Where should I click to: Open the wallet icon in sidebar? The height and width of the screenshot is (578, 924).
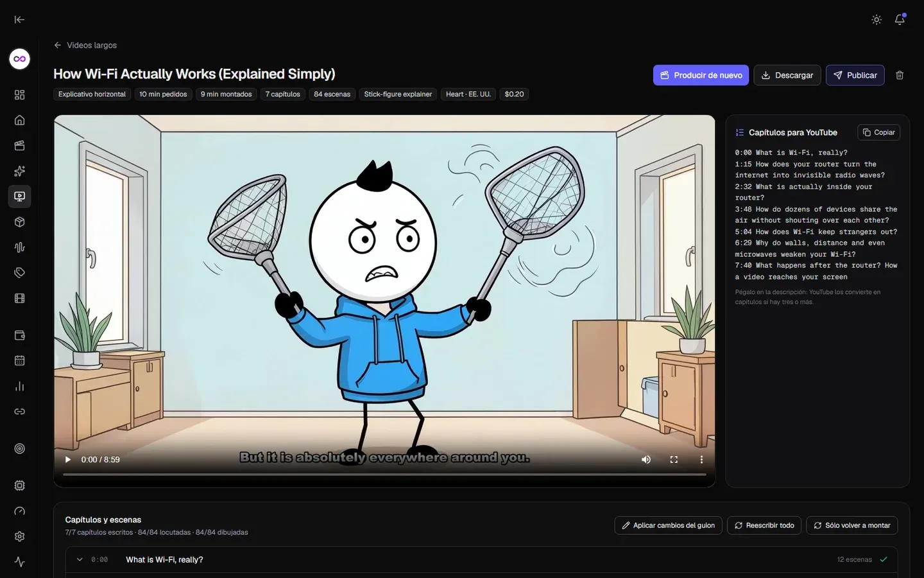tap(20, 335)
